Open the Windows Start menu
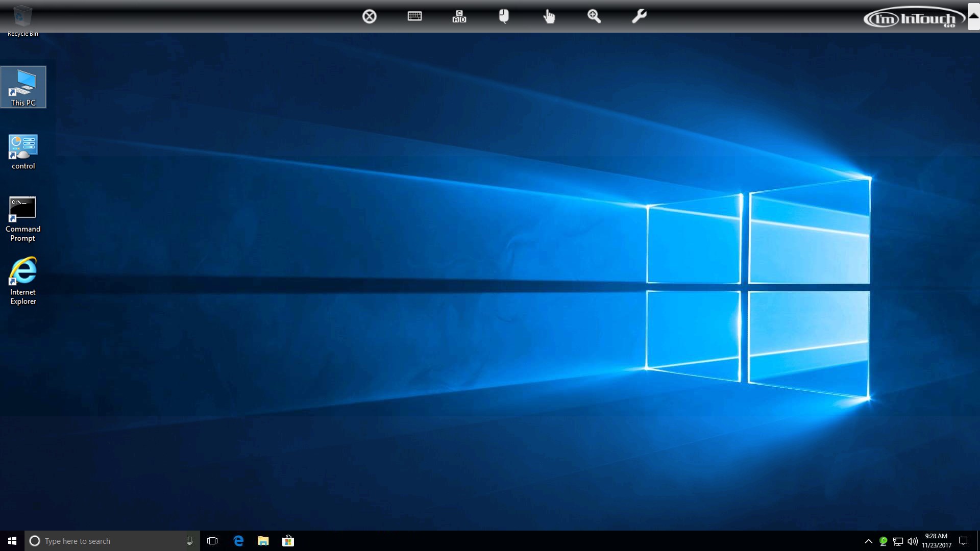This screenshot has width=980, height=551. 12,541
